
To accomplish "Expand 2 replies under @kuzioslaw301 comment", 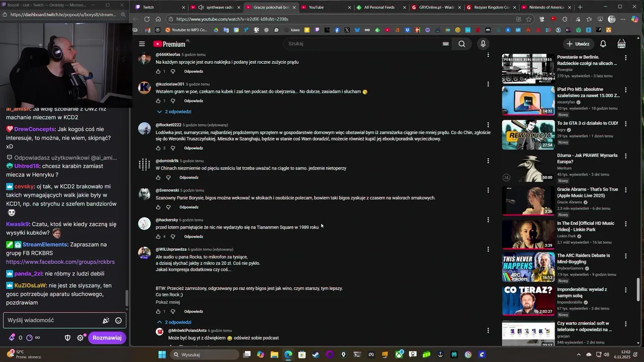I will click(174, 112).
